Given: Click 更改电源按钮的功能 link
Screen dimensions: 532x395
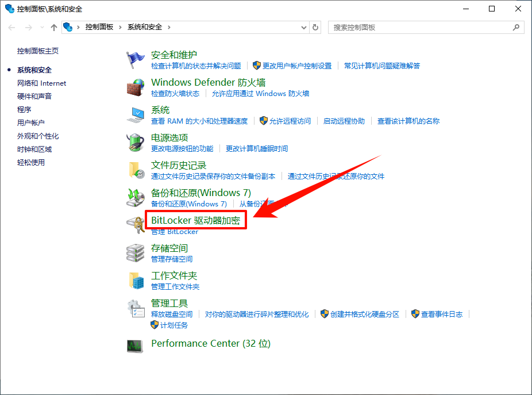Looking at the screenshot, I should (x=182, y=149).
